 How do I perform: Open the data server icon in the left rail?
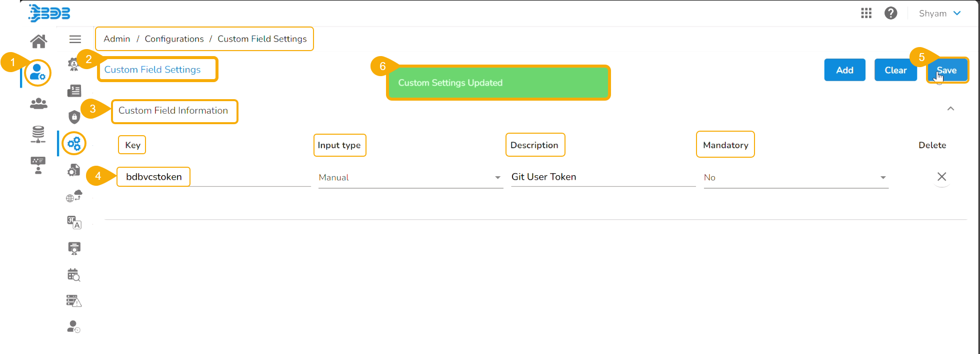coord(38,134)
